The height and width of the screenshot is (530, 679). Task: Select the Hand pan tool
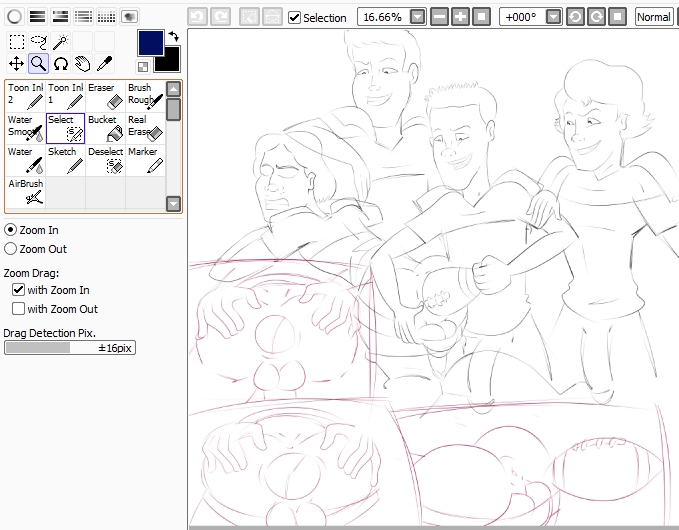tap(82, 64)
